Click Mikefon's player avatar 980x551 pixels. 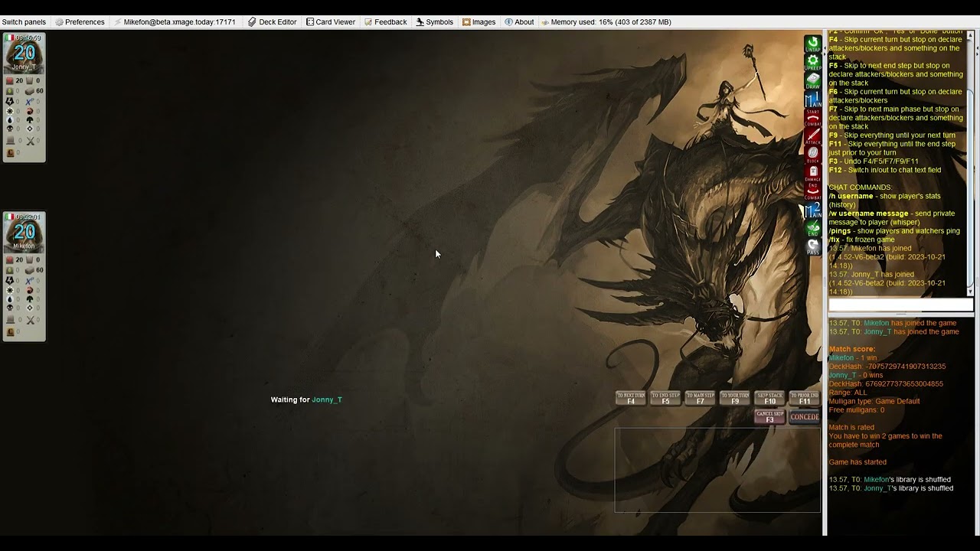pos(24,233)
